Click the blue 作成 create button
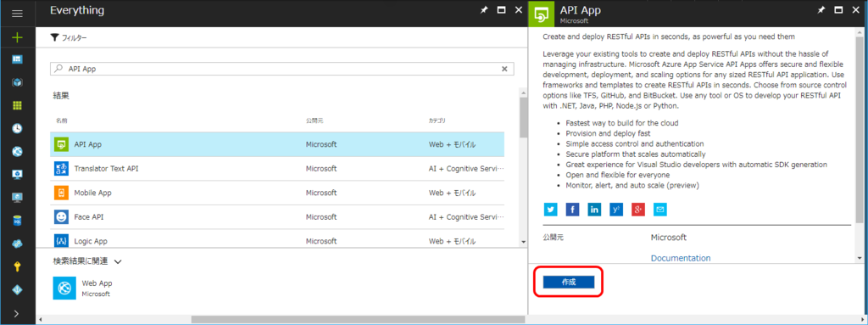The image size is (868, 325). pyautogui.click(x=569, y=282)
